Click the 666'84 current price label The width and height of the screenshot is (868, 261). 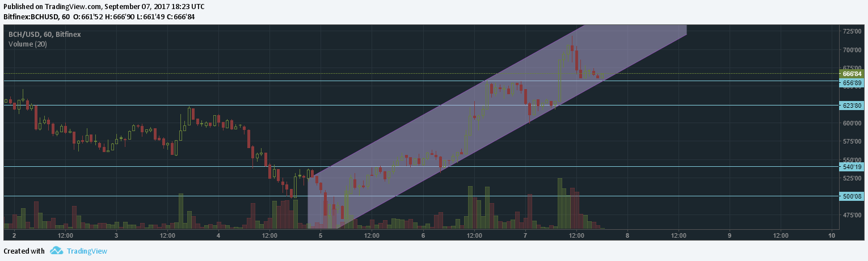pos(852,74)
